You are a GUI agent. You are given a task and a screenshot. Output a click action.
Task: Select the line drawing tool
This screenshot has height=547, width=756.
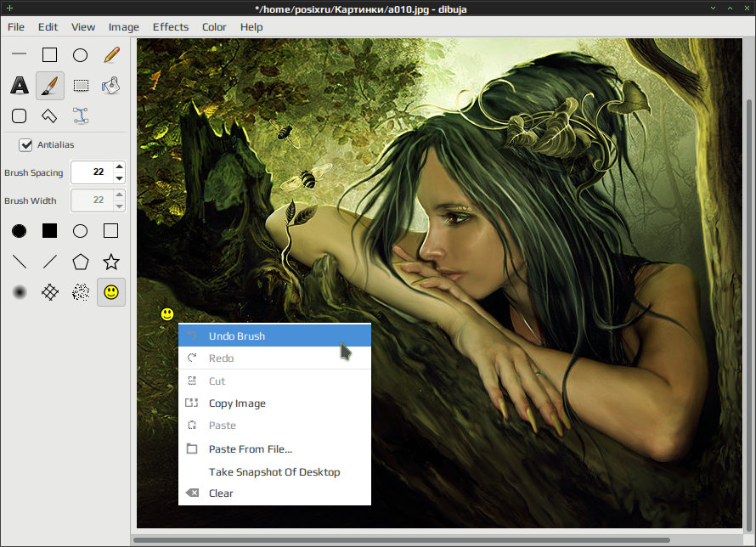click(x=20, y=54)
